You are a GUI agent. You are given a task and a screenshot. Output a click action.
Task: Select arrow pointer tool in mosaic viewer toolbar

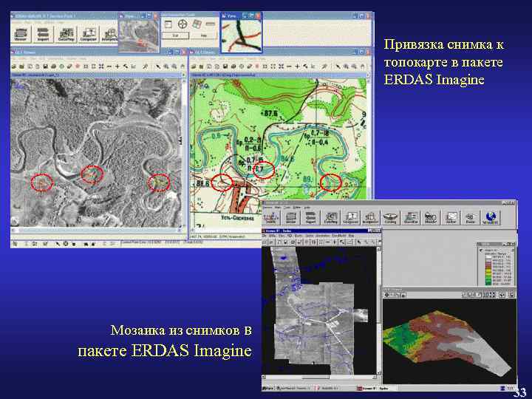point(359,242)
